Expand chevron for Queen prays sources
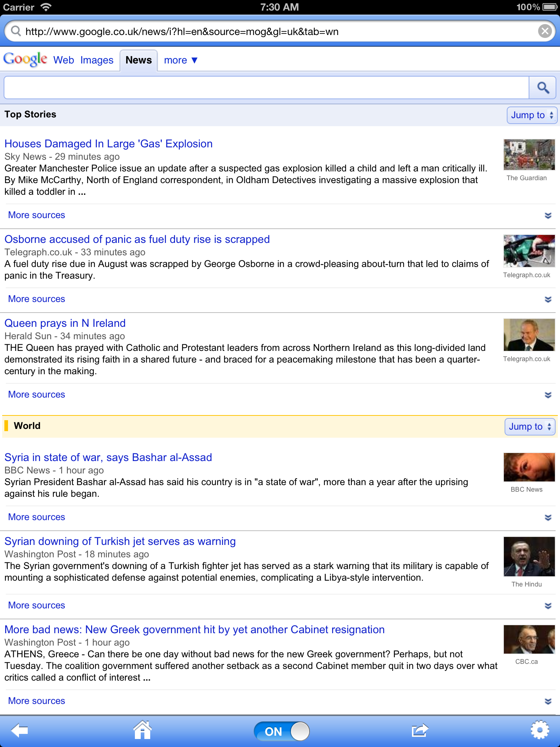Viewport: 560px width, 747px height. tap(548, 395)
